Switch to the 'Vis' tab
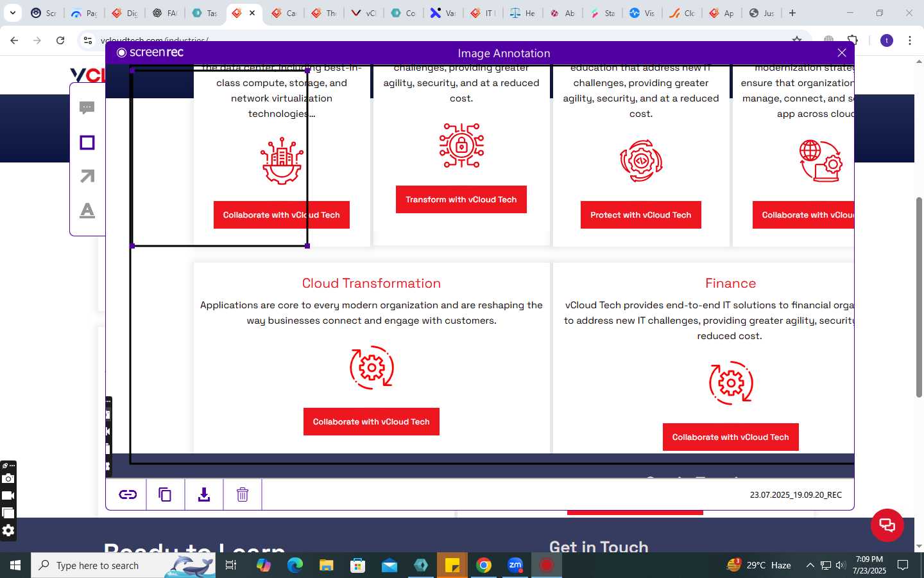The height and width of the screenshot is (578, 924). pyautogui.click(x=642, y=13)
